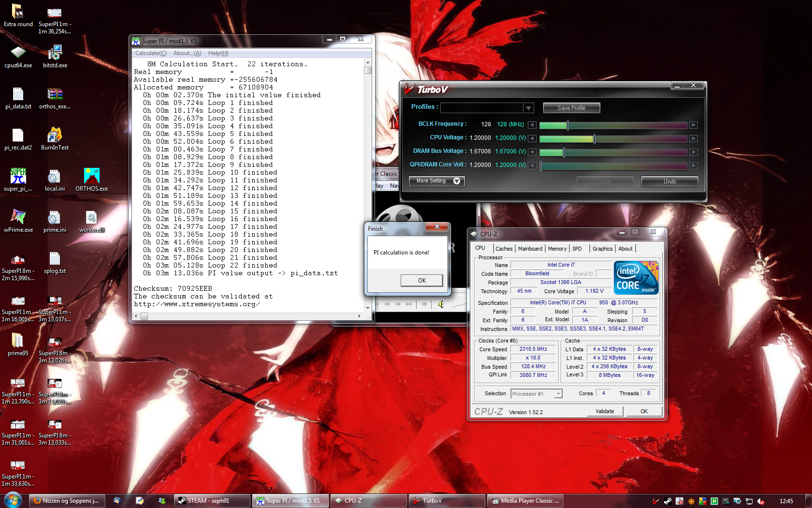Screen dimensions: 812x508
Task: Open the TurboV Profiles dropdown
Action: [x=528, y=108]
